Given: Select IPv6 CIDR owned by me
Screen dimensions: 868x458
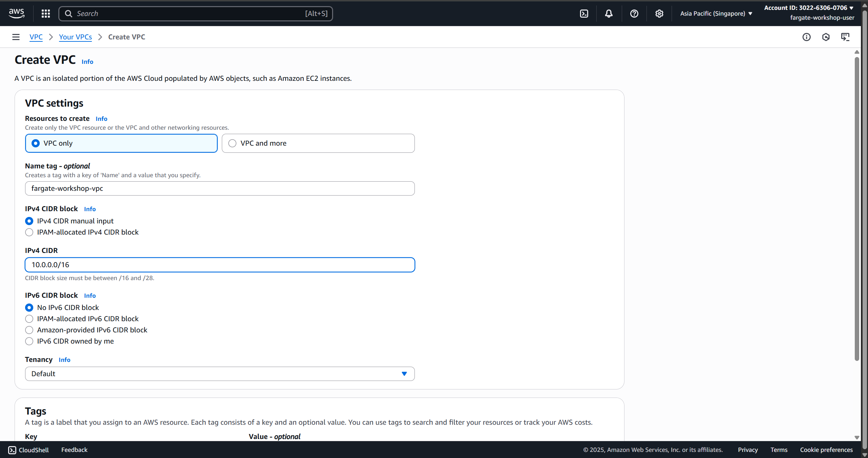Looking at the screenshot, I should pyautogui.click(x=29, y=341).
